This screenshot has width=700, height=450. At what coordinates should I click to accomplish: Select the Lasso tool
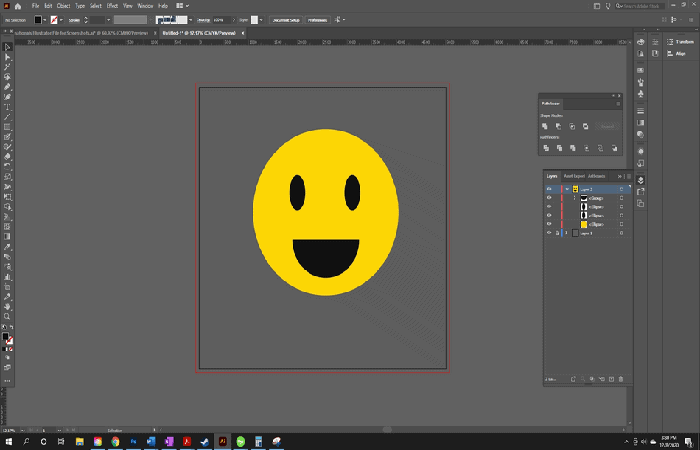(x=7, y=77)
